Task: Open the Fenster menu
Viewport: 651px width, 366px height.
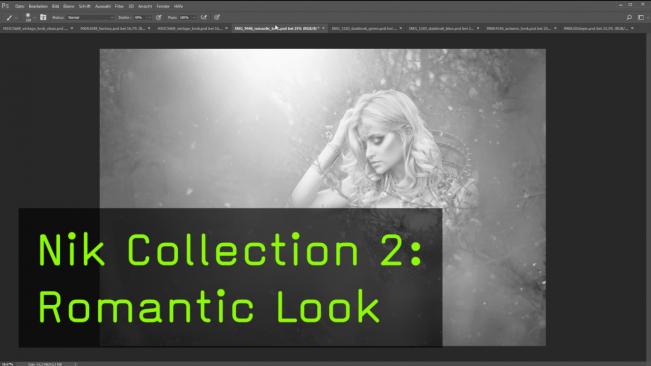Action: [163, 6]
